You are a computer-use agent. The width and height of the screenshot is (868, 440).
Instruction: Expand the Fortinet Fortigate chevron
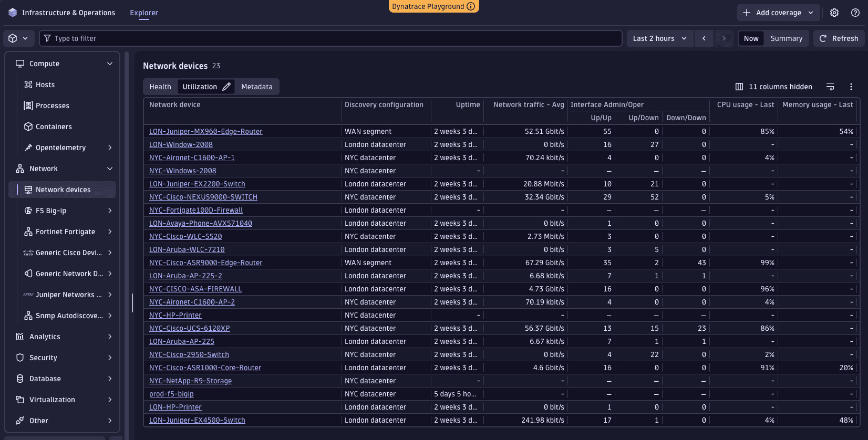[110, 232]
